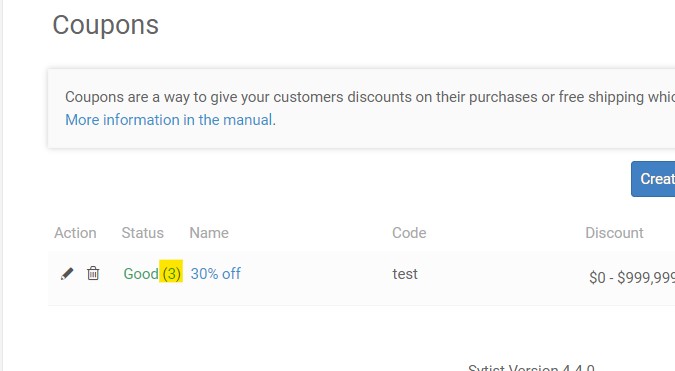Click the coupons description sentence
This screenshot has height=371, width=675.
(370, 97)
